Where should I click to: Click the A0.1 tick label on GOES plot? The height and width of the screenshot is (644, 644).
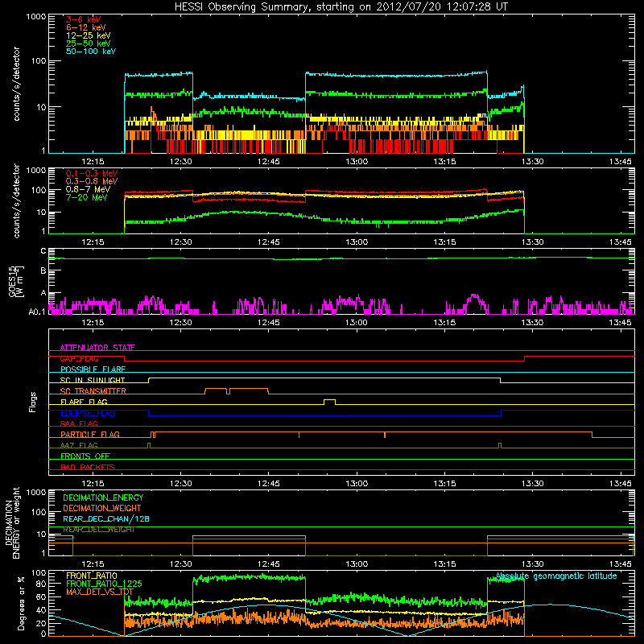click(37, 312)
